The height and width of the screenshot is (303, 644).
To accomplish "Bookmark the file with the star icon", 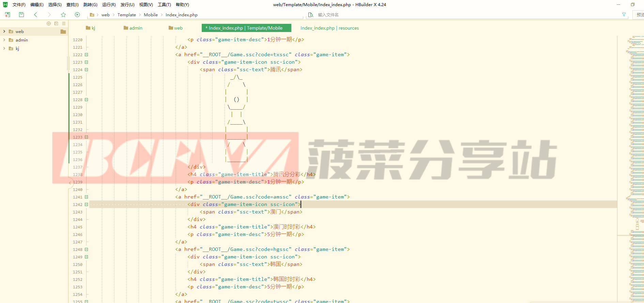I will pos(63,15).
